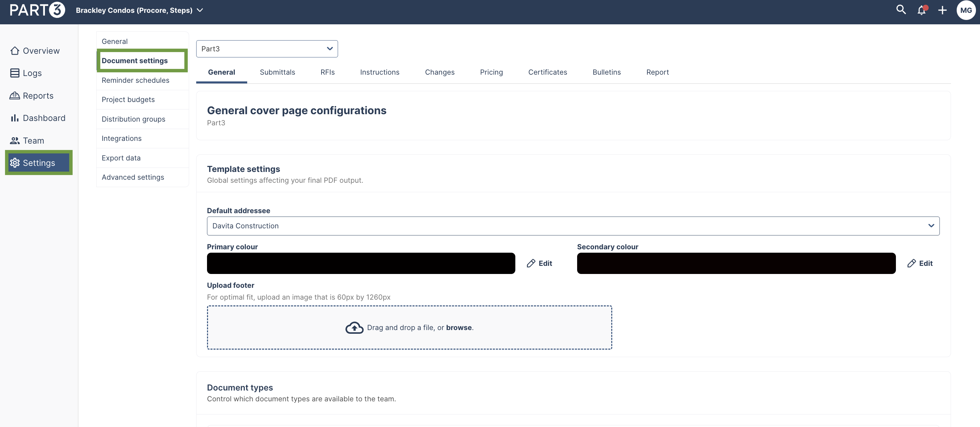
Task: Switch to the Report tab
Action: (657, 72)
